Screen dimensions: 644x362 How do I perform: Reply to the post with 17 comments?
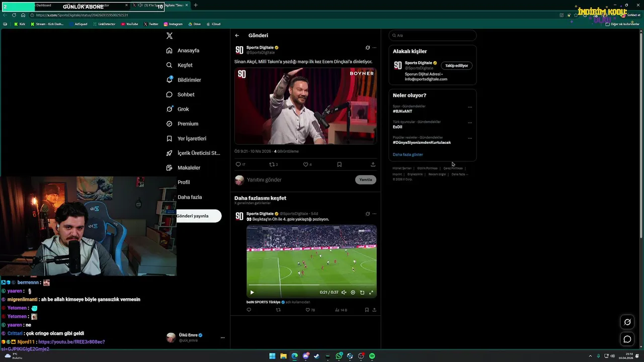click(240, 164)
